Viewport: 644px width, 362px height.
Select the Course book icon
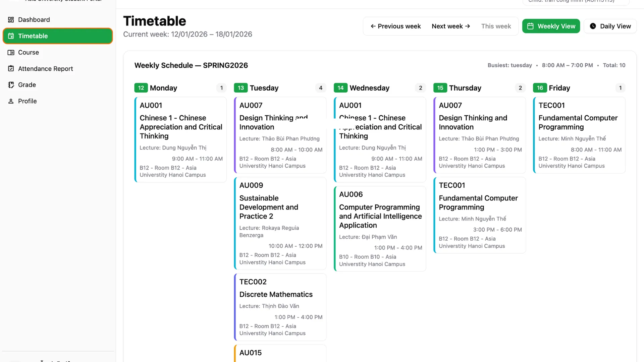11,52
